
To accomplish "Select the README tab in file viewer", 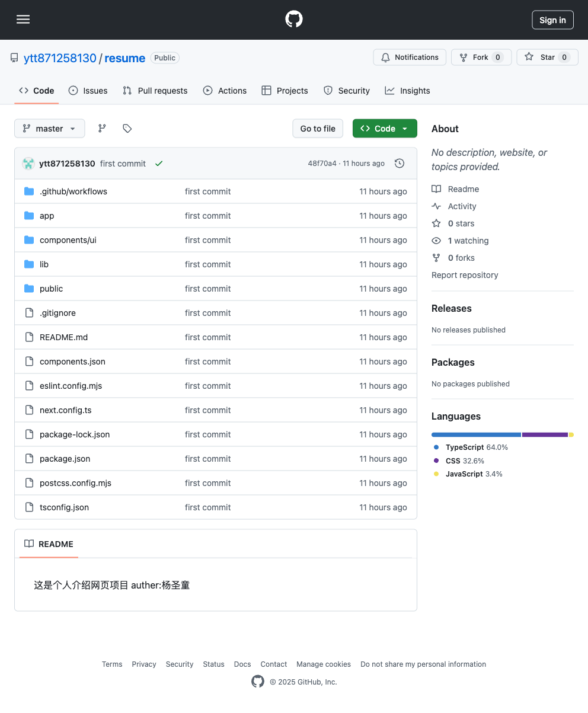I will [x=49, y=544].
